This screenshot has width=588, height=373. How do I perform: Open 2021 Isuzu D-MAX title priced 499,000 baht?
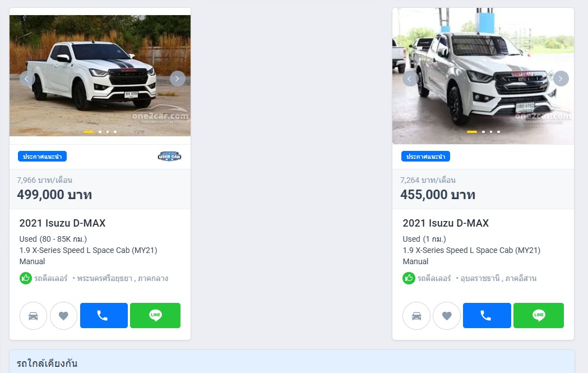click(x=62, y=223)
